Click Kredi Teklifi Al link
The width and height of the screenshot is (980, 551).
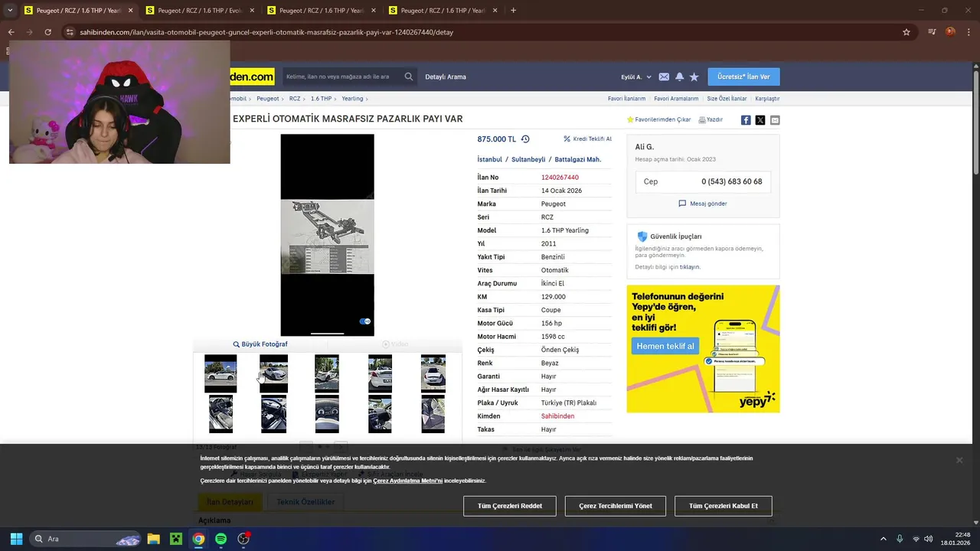(587, 139)
